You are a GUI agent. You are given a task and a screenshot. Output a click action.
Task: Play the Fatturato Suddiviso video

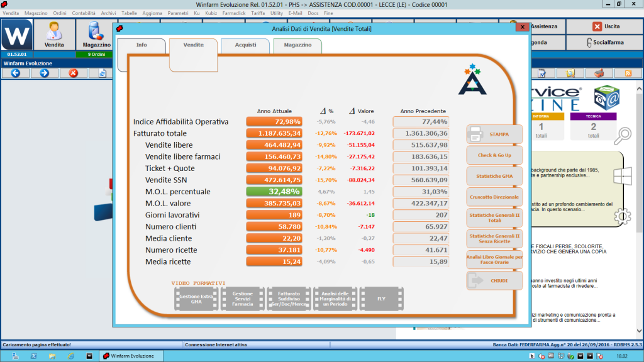pyautogui.click(x=289, y=299)
